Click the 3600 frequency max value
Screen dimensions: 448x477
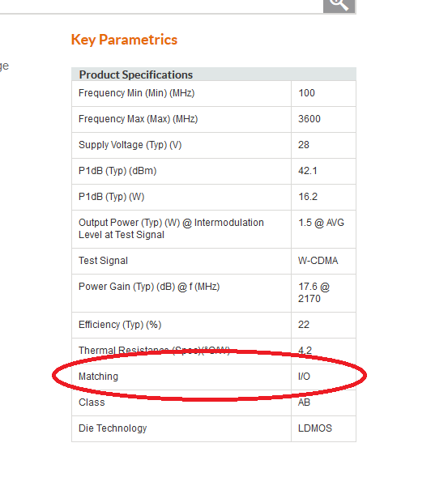(x=309, y=119)
